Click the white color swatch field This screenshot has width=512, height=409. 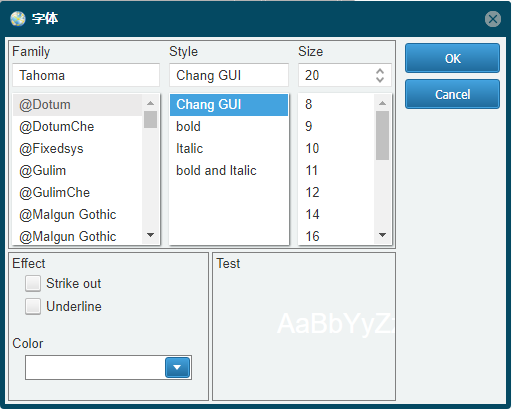click(95, 367)
